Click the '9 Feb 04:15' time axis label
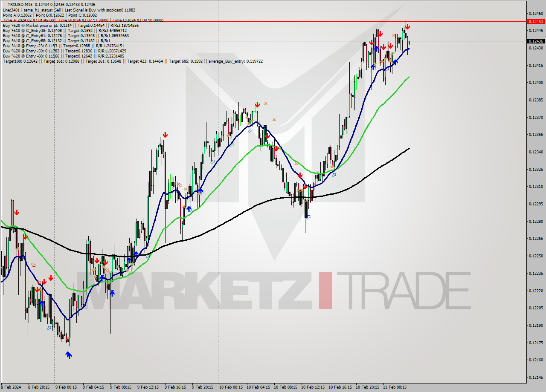 tap(93, 387)
